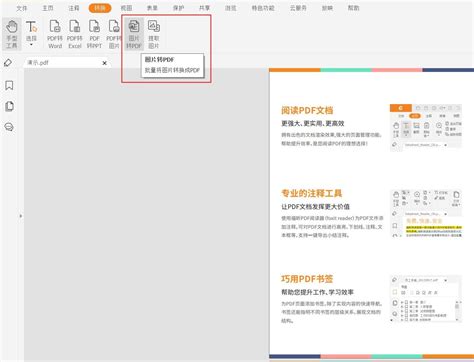Open dropdown arrow under 选择 tool
The height and width of the screenshot is (362, 474).
coord(31,45)
